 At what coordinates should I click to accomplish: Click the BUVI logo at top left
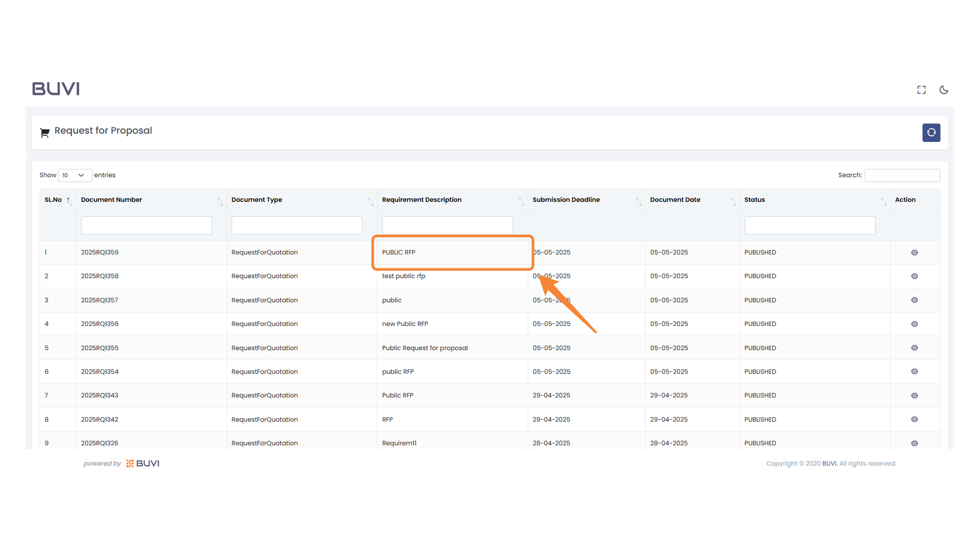tap(56, 89)
